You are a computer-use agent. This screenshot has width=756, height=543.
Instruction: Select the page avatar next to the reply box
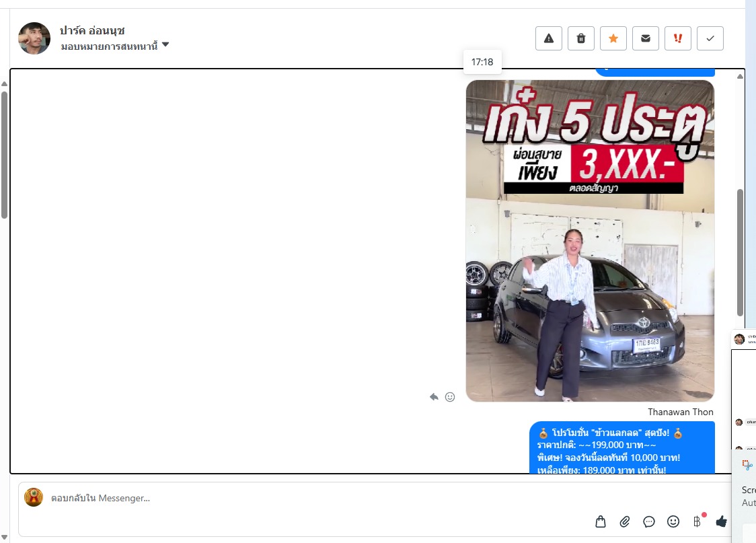[34, 498]
